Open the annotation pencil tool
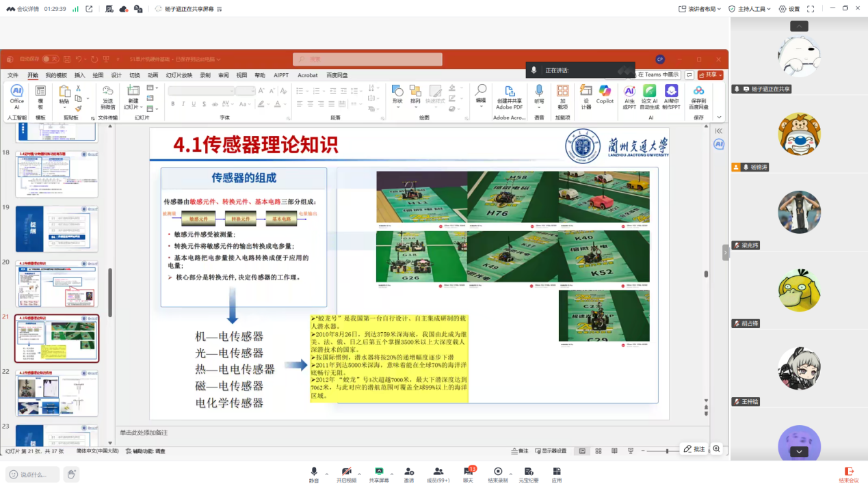This screenshot has height=488, width=868. tap(694, 449)
